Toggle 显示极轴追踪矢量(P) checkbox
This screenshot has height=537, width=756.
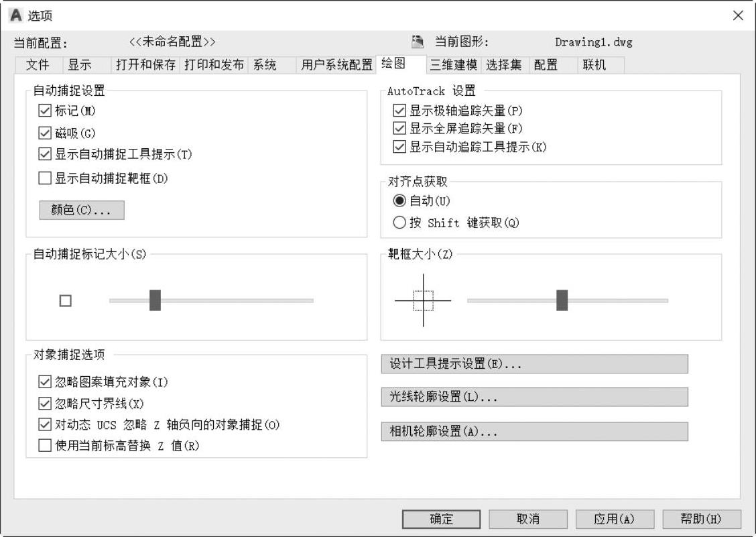(x=399, y=111)
